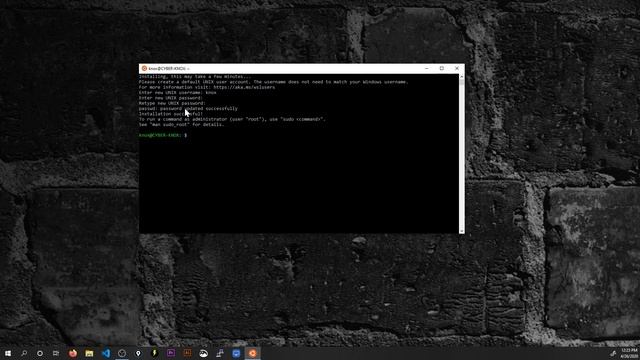Screen dimensions: 640x360
Task: Click the terminal scrollbar up arrow
Action: tap(462, 77)
